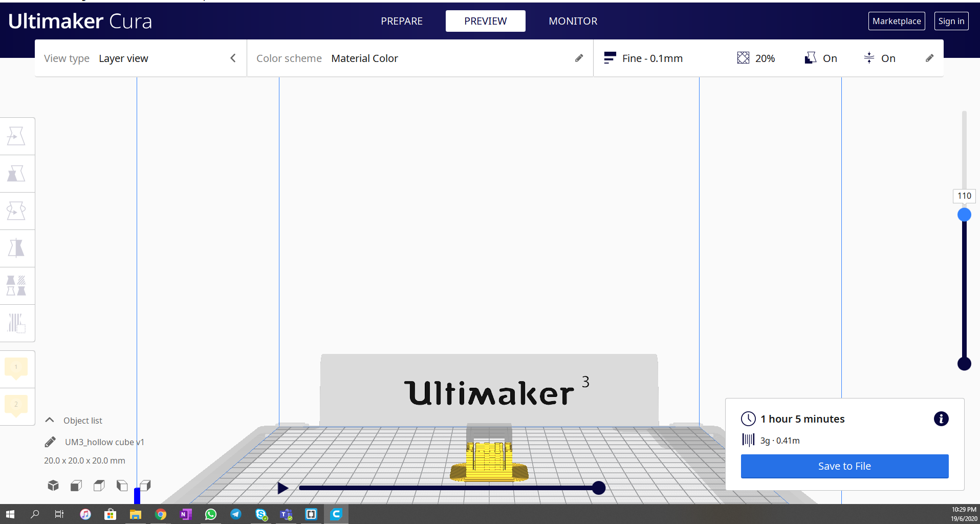Select extruder 2 button
980x524 pixels.
(16, 406)
